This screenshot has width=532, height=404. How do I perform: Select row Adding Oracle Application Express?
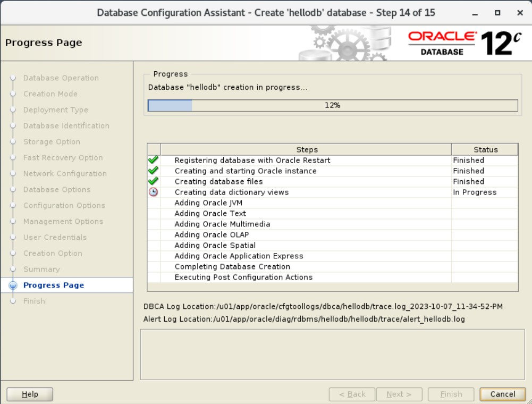point(333,256)
